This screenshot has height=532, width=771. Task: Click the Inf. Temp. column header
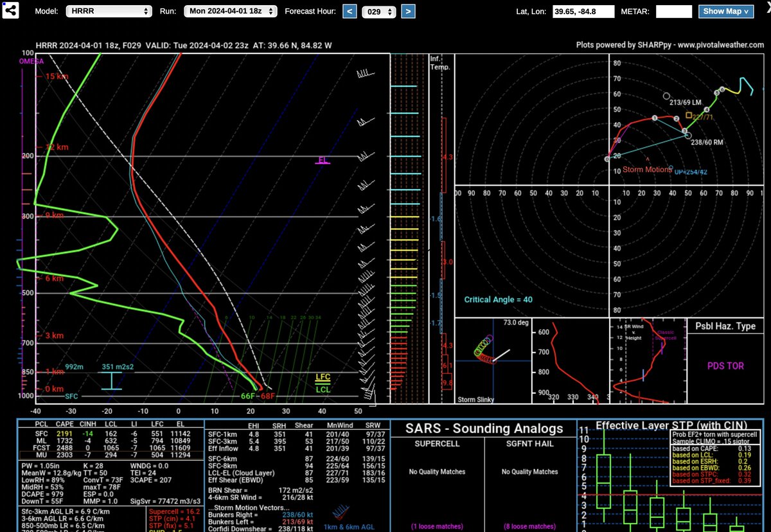coord(441,62)
